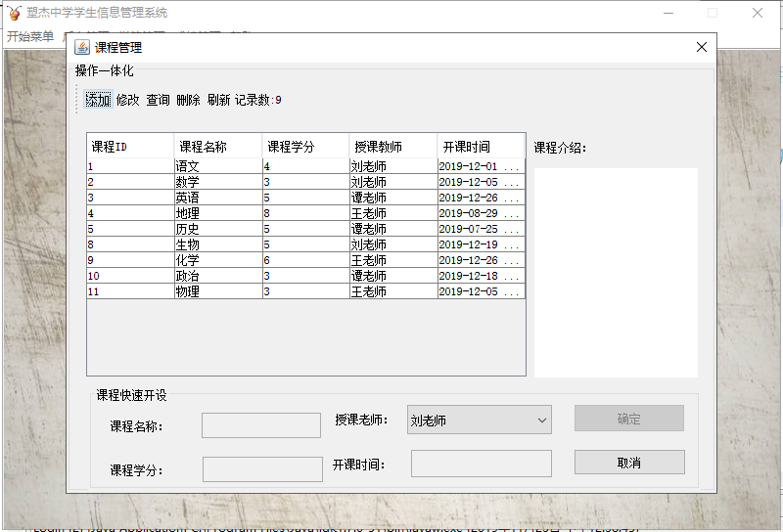Viewport: 783px width, 532px height.
Task: Click the date cell 2019-12-19
Action: click(482, 244)
